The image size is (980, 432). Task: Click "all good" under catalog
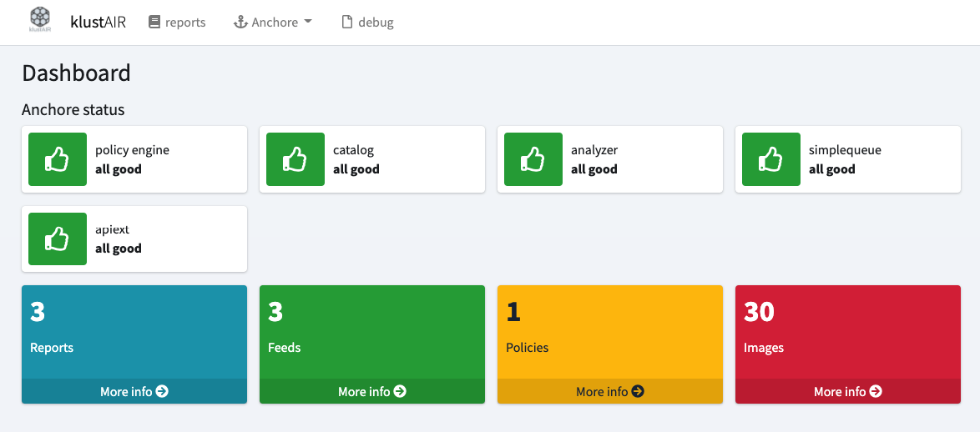(356, 169)
